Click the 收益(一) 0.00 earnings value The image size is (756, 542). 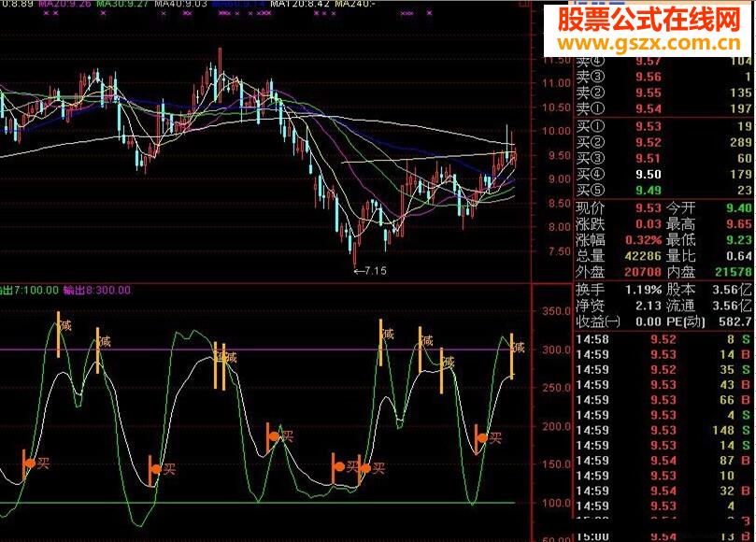point(648,321)
